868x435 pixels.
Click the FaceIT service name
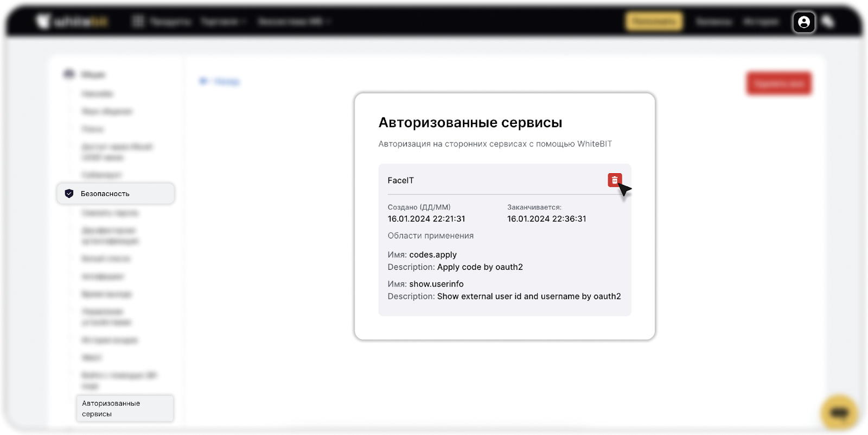pos(400,181)
